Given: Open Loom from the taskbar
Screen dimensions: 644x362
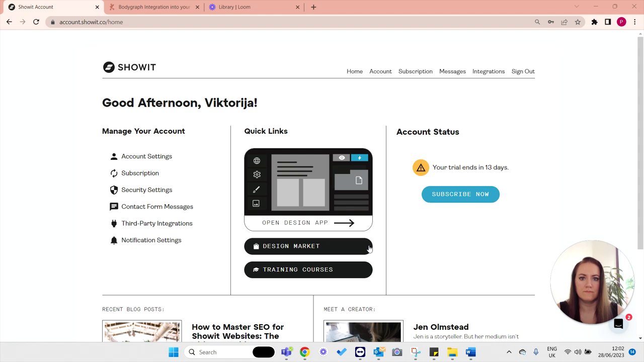Looking at the screenshot, I should click(323, 352).
